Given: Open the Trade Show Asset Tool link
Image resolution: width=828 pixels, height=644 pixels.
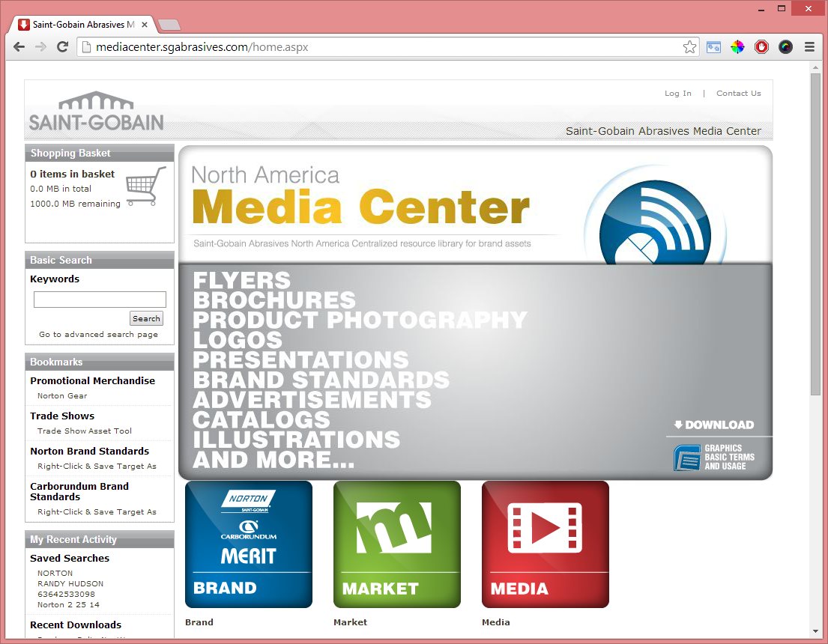Looking at the screenshot, I should (85, 431).
